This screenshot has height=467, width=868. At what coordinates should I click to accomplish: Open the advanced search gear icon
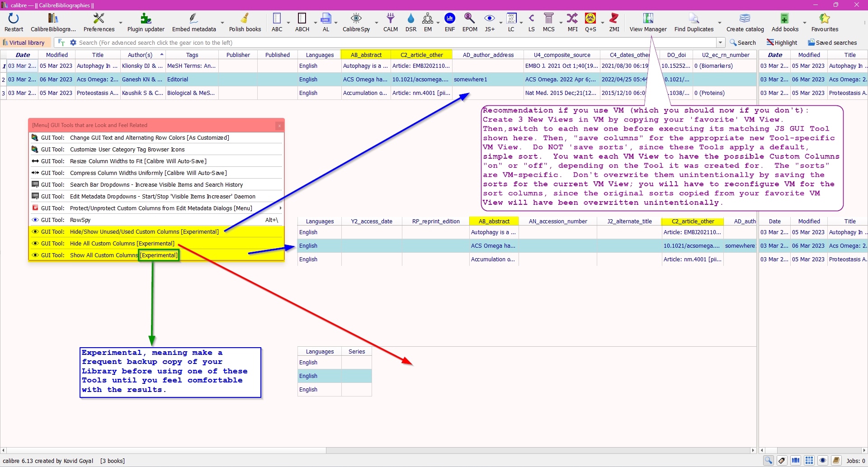pos(73,42)
